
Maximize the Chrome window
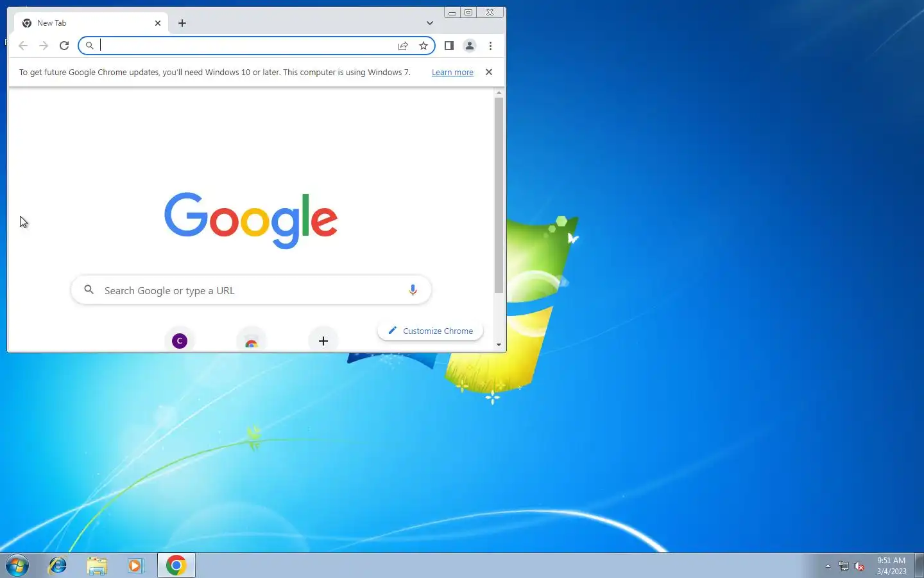pyautogui.click(x=468, y=12)
